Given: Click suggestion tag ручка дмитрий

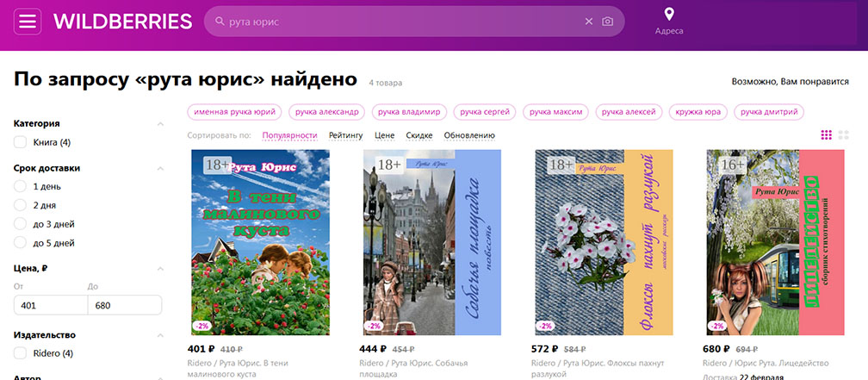Looking at the screenshot, I should click(770, 112).
